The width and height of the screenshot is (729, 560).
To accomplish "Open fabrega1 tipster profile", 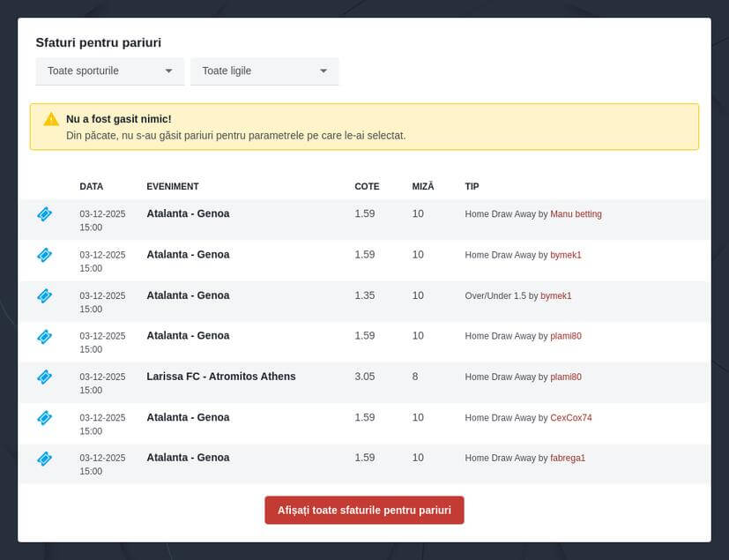I will 568,458.
